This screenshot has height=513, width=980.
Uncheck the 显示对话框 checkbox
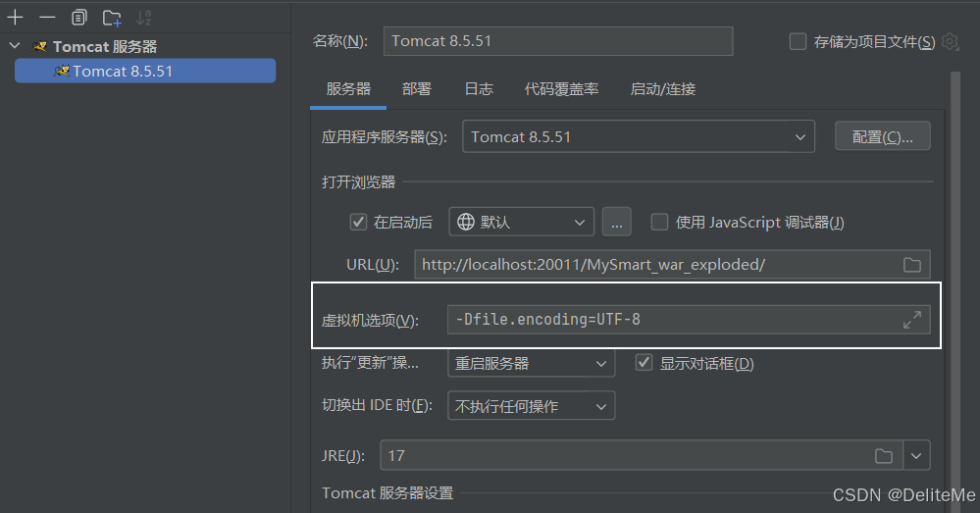click(644, 362)
